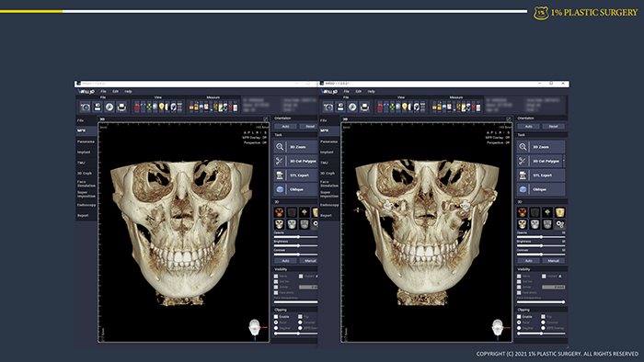Enable clipping checkbox in left window
Viewport: 644px width, 362px height.
click(x=276, y=317)
